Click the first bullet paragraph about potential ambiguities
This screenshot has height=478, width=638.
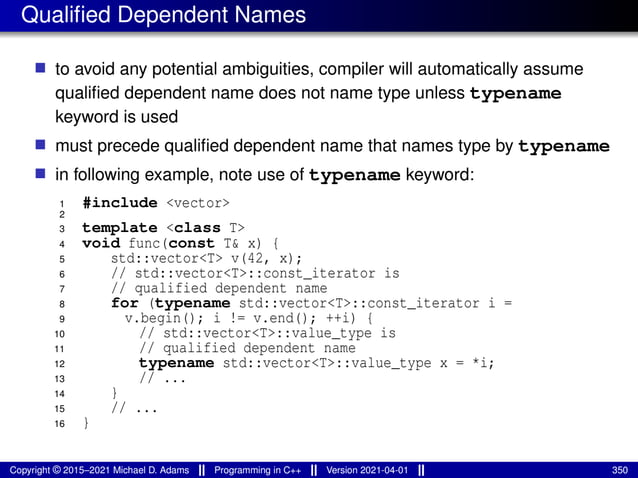coord(319,93)
